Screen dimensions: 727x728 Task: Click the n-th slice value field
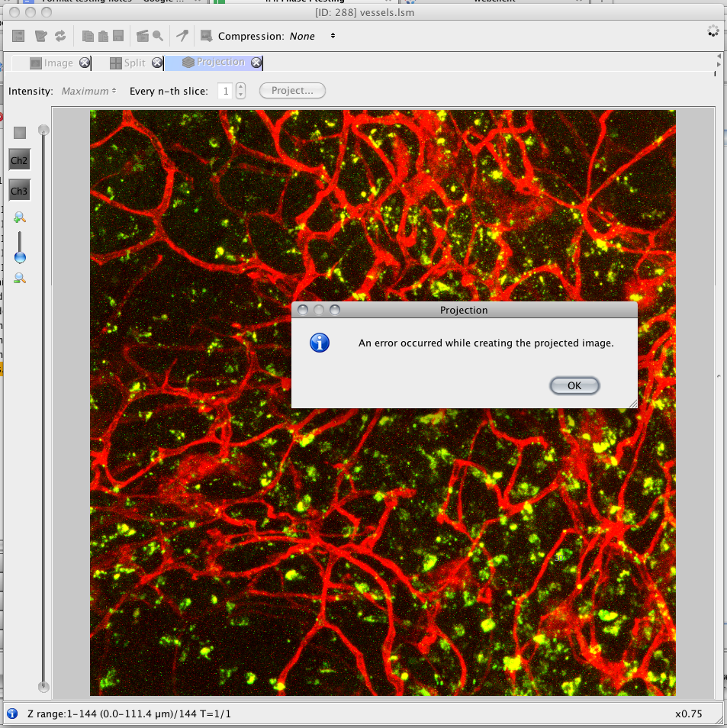tap(226, 91)
